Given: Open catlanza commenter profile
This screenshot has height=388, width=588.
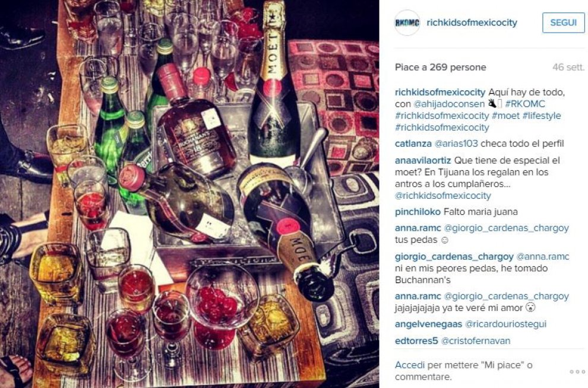Looking at the screenshot, I should (x=413, y=144).
